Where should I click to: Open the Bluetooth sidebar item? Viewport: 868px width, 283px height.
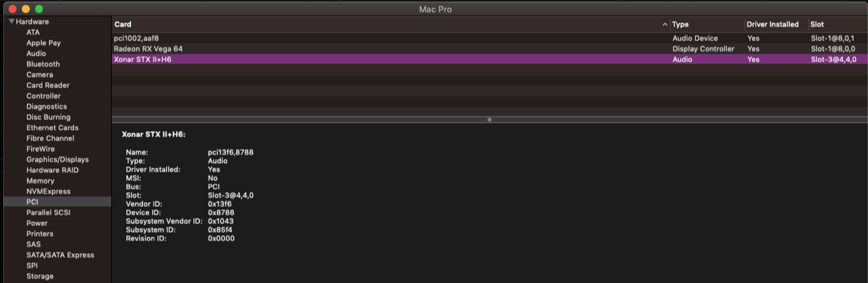click(x=43, y=64)
